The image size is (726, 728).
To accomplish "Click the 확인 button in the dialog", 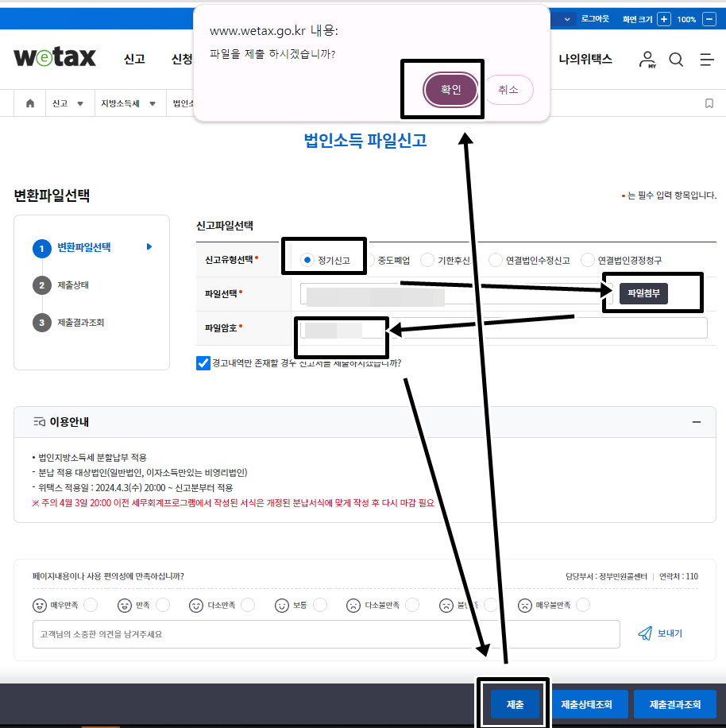I will point(450,89).
